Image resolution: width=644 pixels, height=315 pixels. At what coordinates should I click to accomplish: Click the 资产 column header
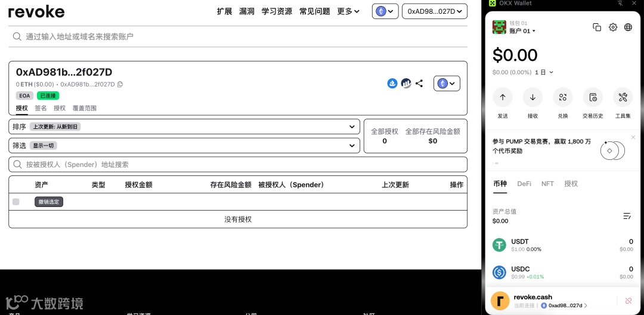(x=42, y=185)
